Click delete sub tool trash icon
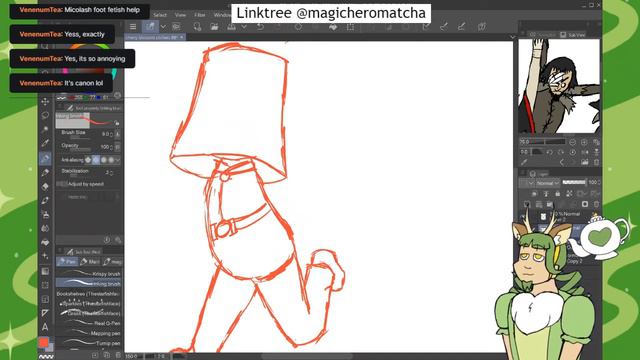Screen dimensions: 640x360 (118, 355)
